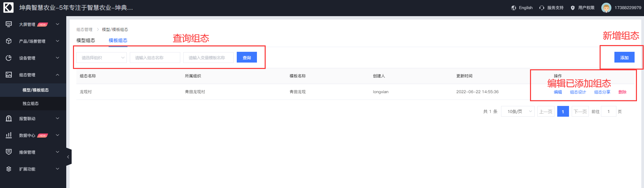Click the headset icon for 服务支持
Screen dimensions: 644x188
[541, 8]
